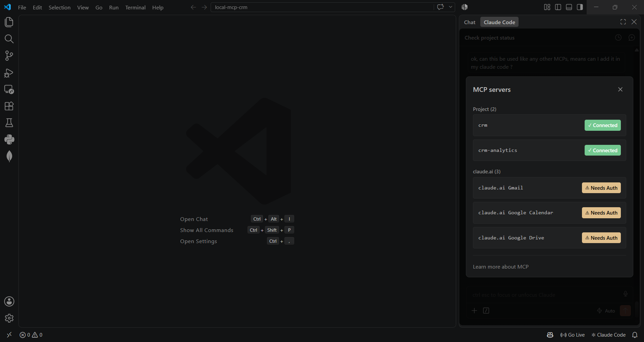Toggle the bottom panel
This screenshot has height=342, width=644.
click(569, 7)
